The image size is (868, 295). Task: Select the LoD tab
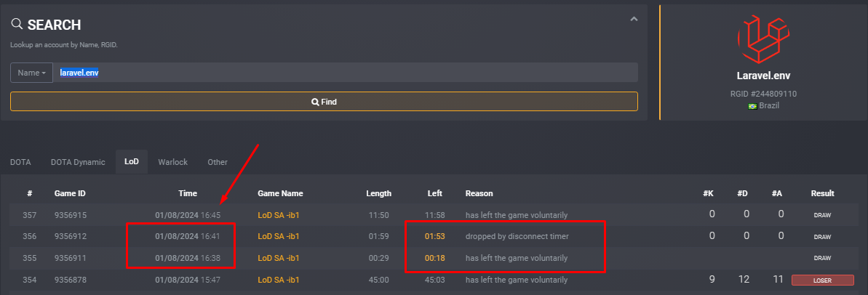pos(132,162)
